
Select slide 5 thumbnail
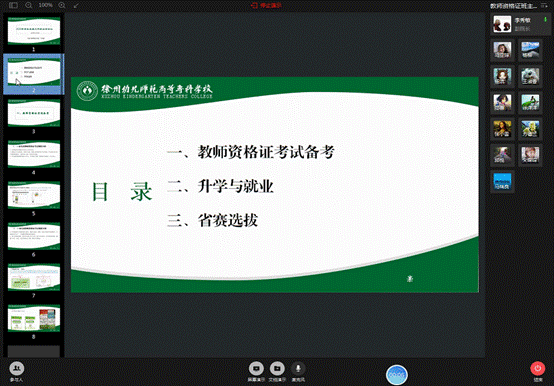click(34, 195)
